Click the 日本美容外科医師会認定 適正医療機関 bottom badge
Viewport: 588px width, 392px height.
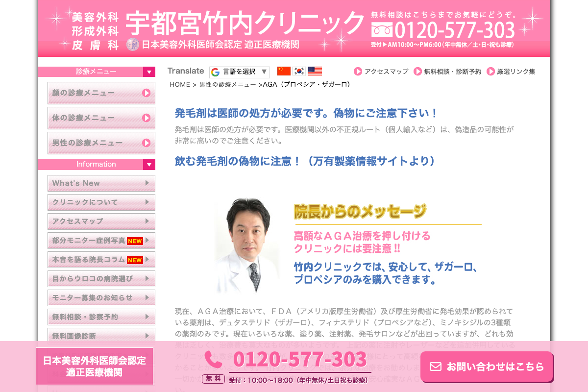tap(95, 367)
